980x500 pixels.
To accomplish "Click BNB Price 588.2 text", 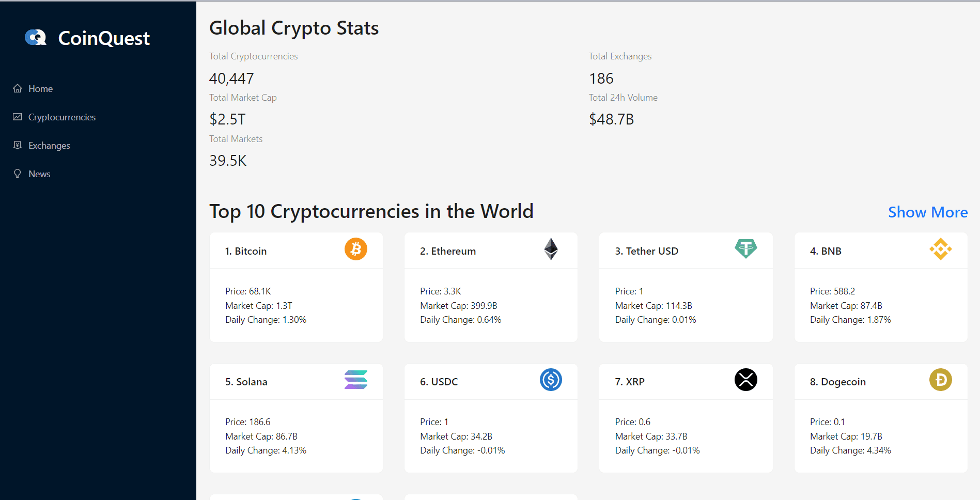I will (x=833, y=291).
